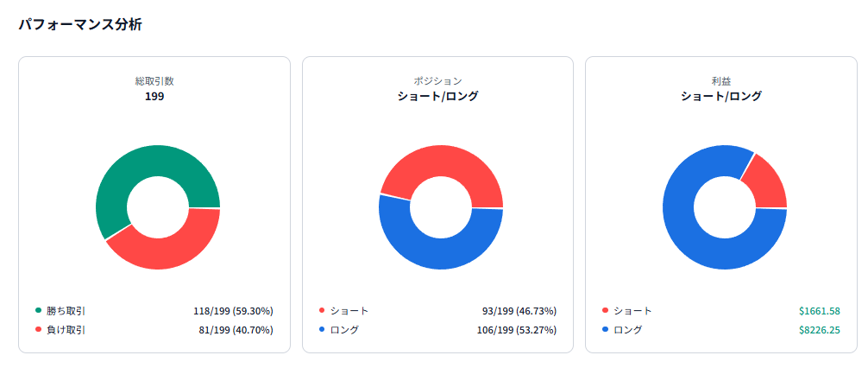Click the 総取引数 card title
Image resolution: width=868 pixels, height=368 pixels.
point(154,81)
